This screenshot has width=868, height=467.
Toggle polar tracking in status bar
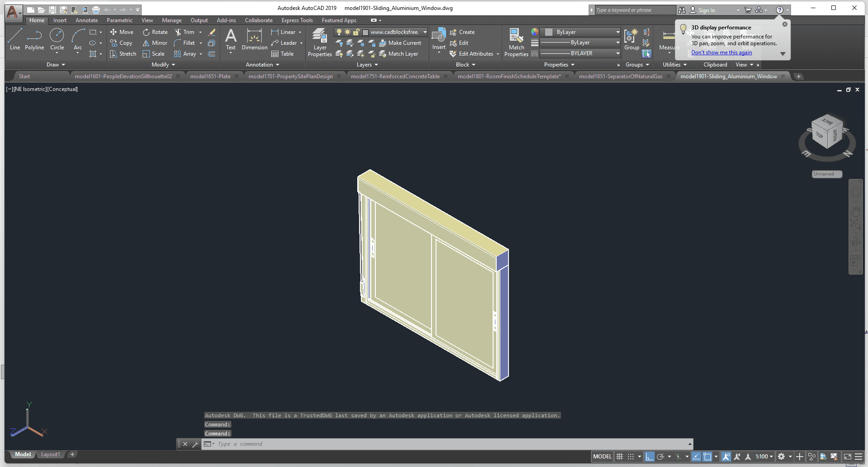click(660, 457)
